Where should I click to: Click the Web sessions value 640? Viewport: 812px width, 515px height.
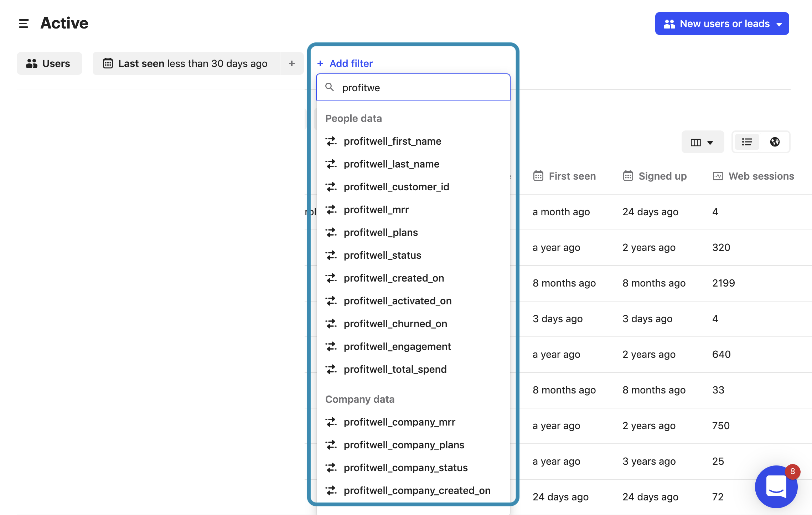[721, 354]
